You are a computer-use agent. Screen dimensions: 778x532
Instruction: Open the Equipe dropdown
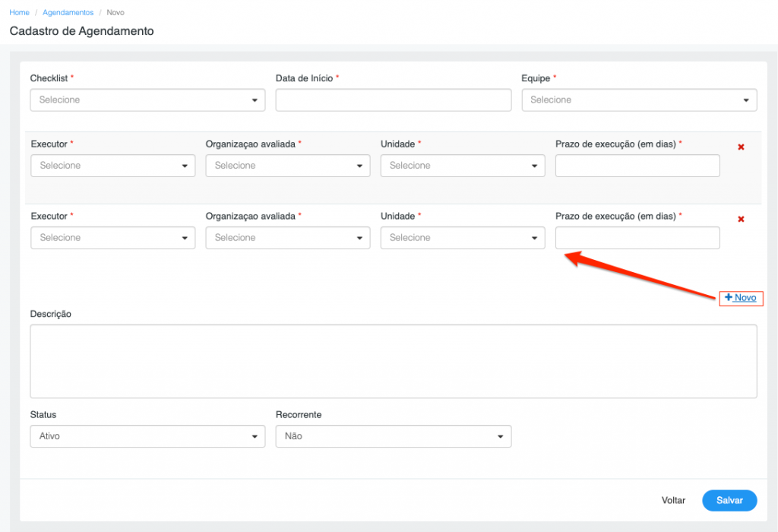coord(639,100)
